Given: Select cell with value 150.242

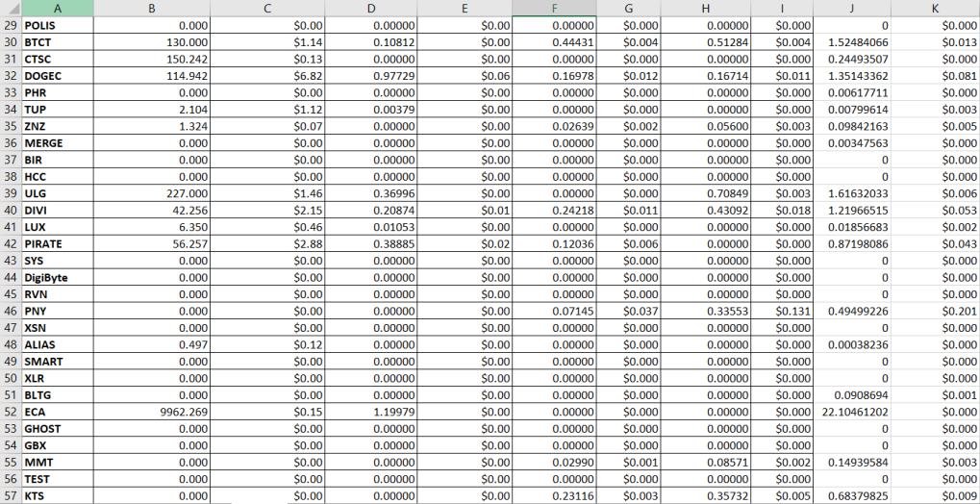Looking at the screenshot, I should point(152,60).
